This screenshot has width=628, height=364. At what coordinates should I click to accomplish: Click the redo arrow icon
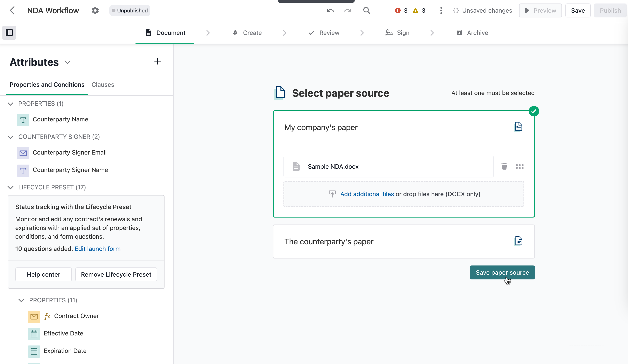pos(347,10)
